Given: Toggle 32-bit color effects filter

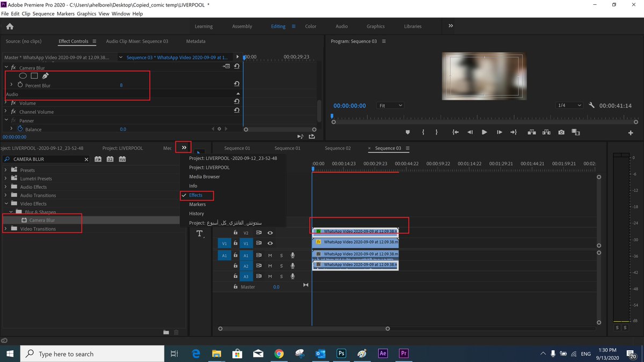Looking at the screenshot, I should (x=110, y=159).
